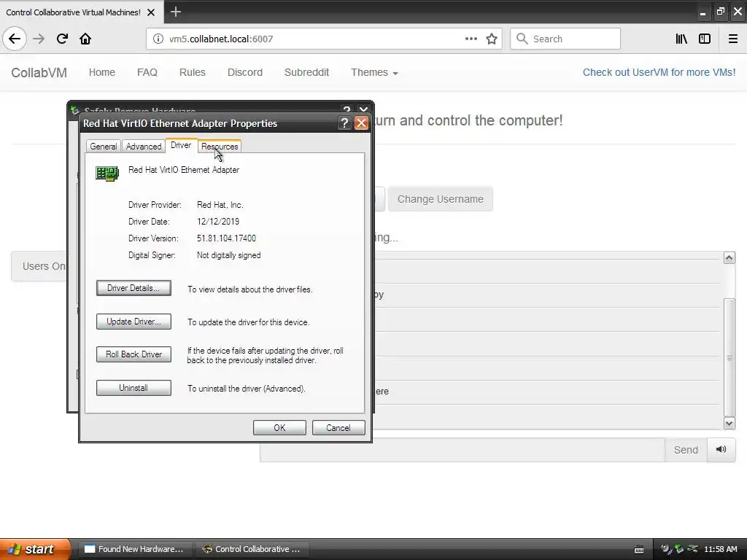Go back using the browser back arrow

click(15, 39)
